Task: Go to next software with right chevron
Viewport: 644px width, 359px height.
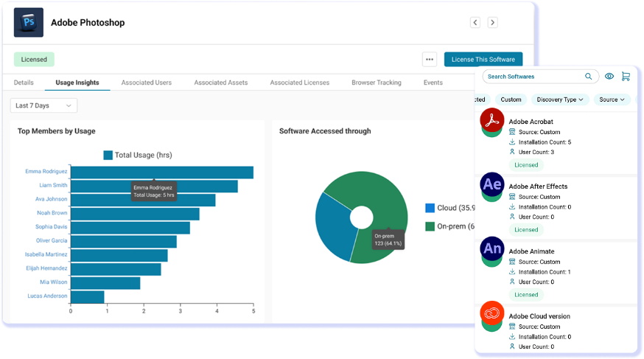Action: (492, 22)
